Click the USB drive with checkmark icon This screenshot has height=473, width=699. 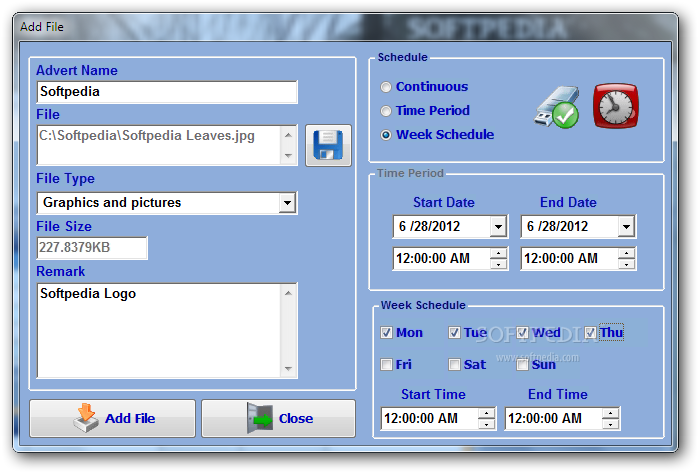[557, 107]
